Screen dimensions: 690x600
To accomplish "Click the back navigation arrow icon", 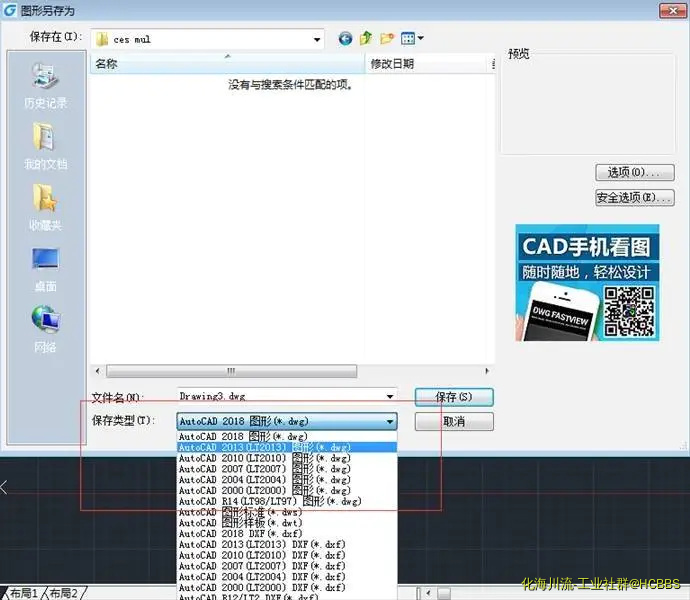I will [x=346, y=39].
